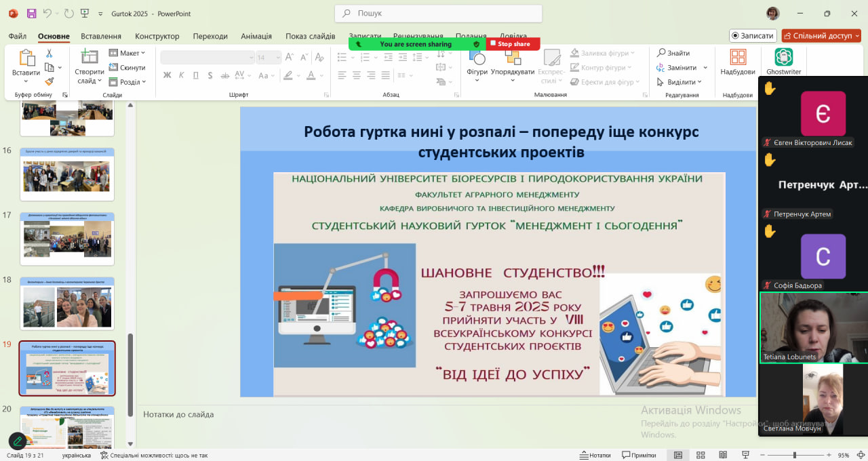This screenshot has height=461, width=868.
Task: Open the Add-ins (Надбудови) gallery
Action: 738,62
